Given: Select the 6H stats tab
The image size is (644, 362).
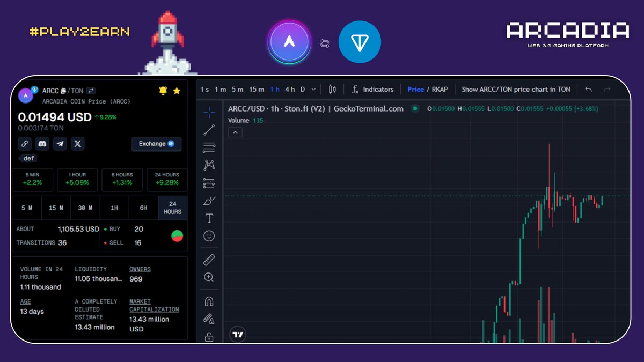Looking at the screenshot, I should [143, 208].
